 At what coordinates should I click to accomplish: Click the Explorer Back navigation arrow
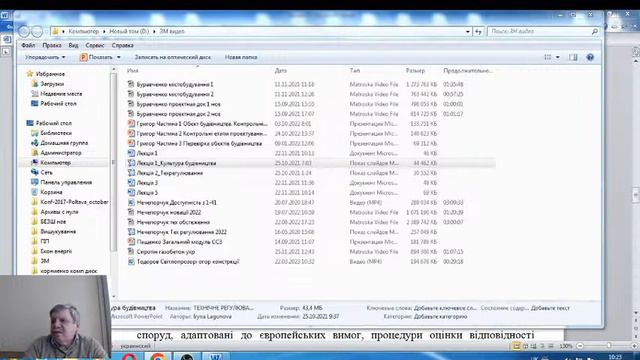click(x=24, y=31)
